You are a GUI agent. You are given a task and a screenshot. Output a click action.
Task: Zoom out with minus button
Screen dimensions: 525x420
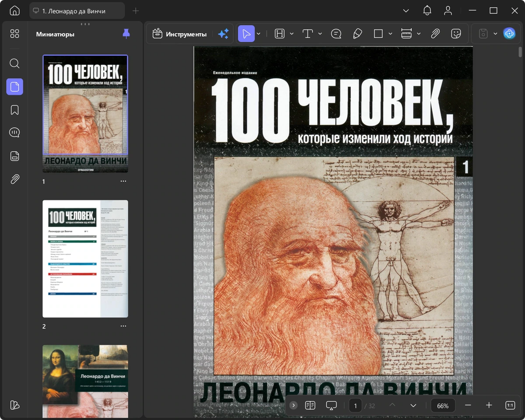(x=468, y=406)
